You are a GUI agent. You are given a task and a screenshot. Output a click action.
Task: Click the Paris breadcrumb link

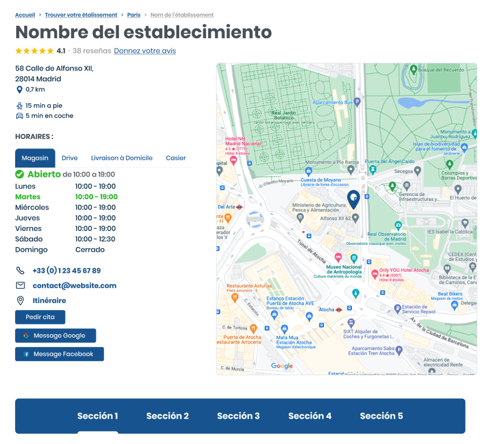click(x=134, y=15)
